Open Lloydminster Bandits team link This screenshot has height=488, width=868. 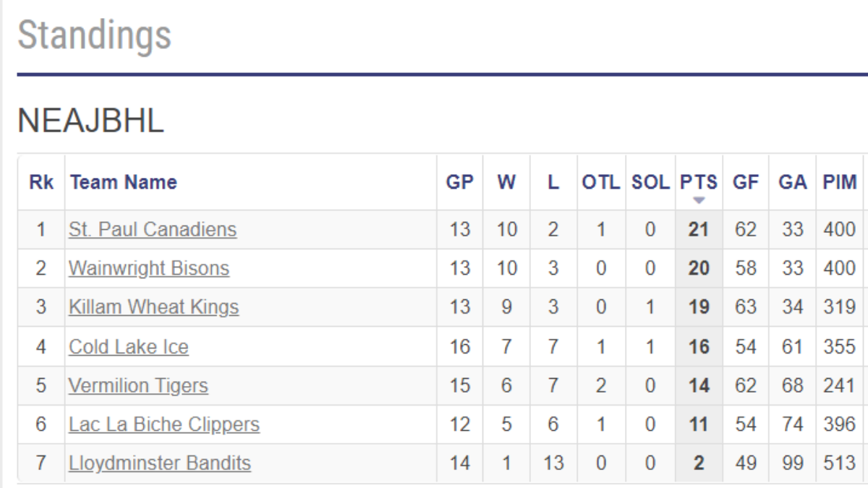tap(160, 463)
